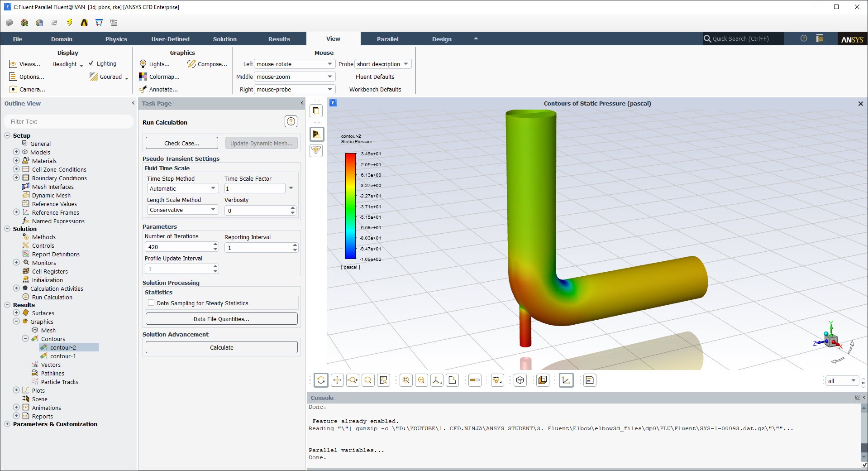The width and height of the screenshot is (868, 471).
Task: Select Run Calculation in the outline tree
Action: [52, 297]
